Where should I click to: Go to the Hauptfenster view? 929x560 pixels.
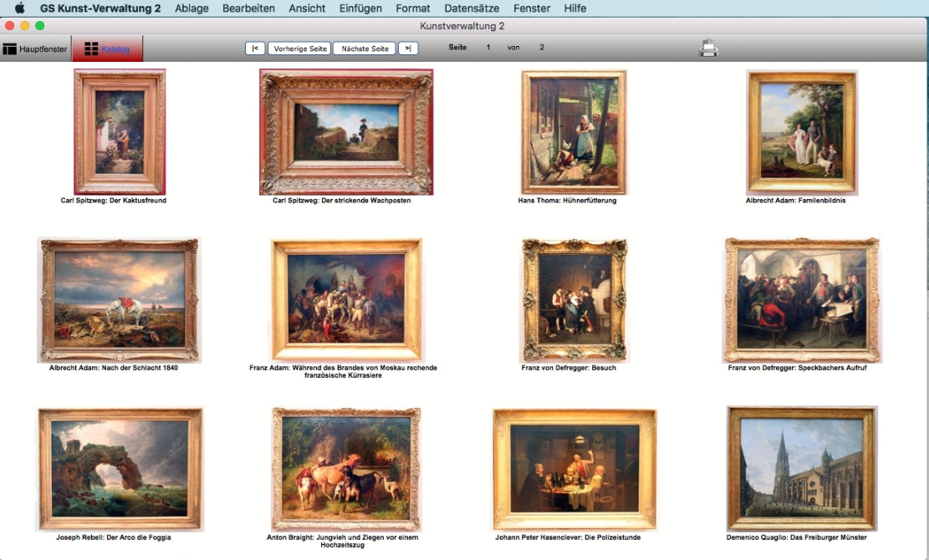35,49
